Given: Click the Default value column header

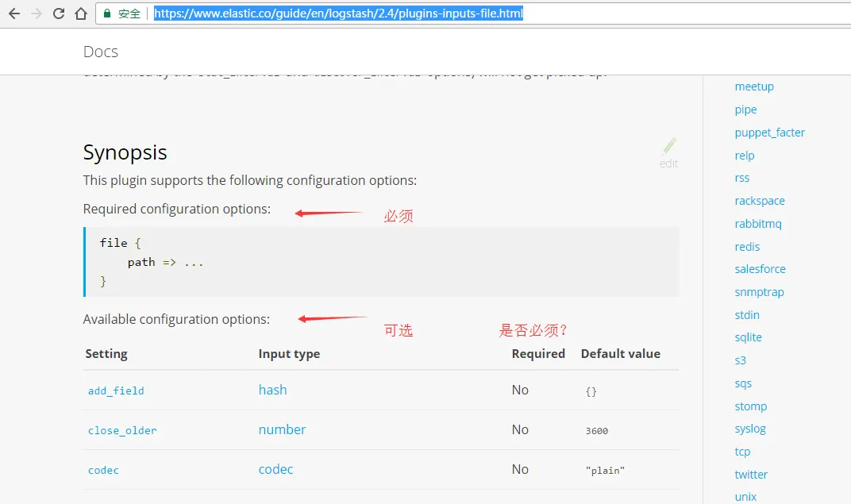Looking at the screenshot, I should pos(621,354).
